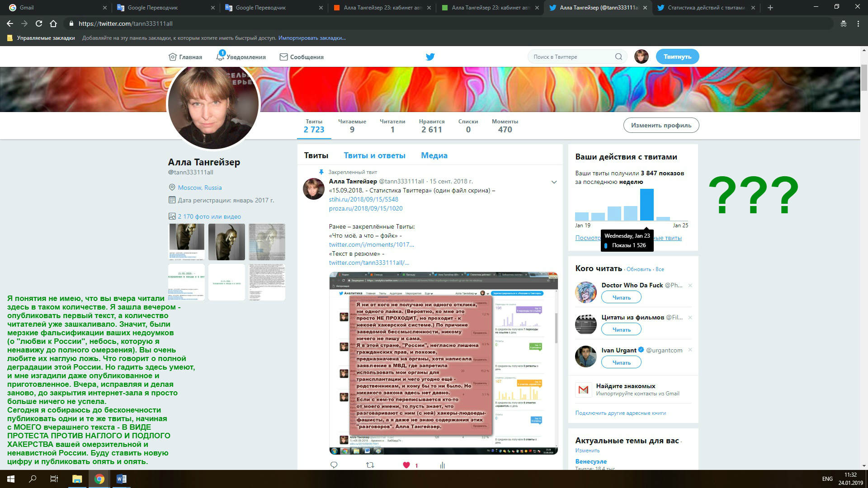Open Word from the taskbar
The image size is (868, 488).
click(x=121, y=479)
